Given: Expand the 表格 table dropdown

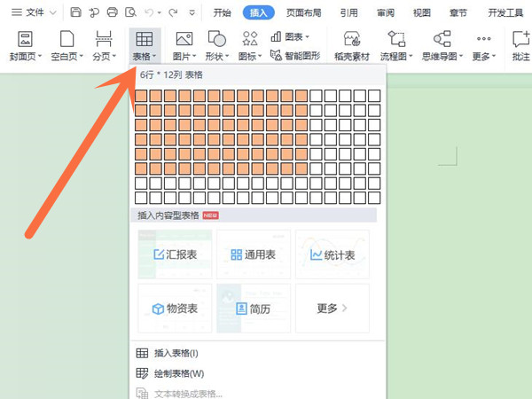Looking at the screenshot, I should (144, 56).
